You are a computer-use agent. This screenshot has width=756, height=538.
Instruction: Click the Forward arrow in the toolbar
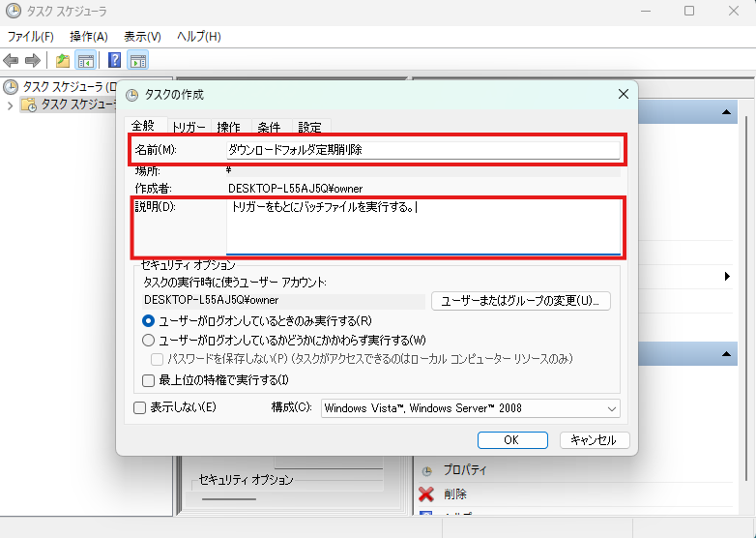tap(33, 61)
